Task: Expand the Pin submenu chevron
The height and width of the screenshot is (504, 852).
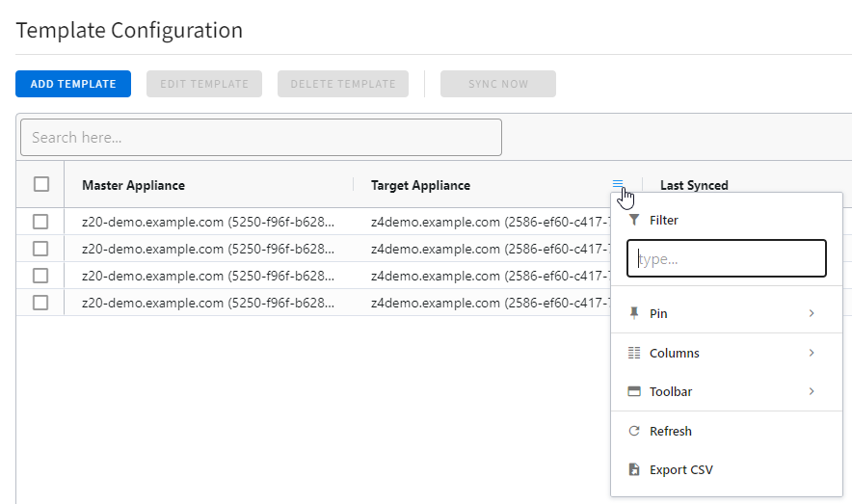Action: coord(812,313)
